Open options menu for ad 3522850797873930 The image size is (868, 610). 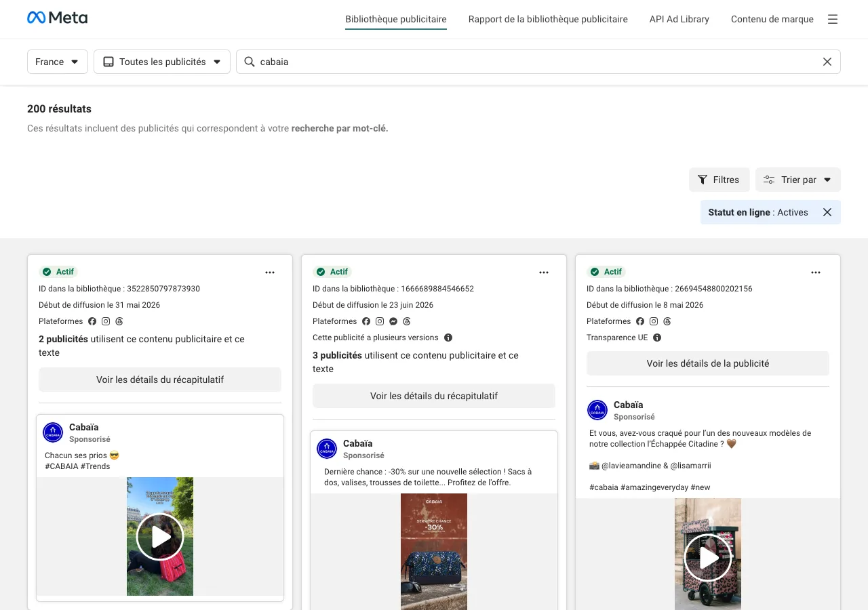pyautogui.click(x=270, y=272)
